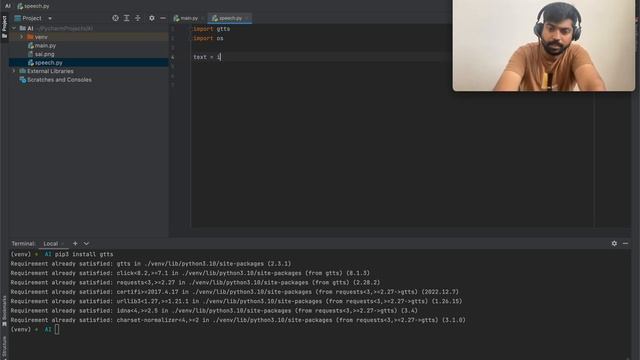Click the speech.py breadcrumb in the navigation bar
Viewport: 640px width, 360px height.
point(33,6)
